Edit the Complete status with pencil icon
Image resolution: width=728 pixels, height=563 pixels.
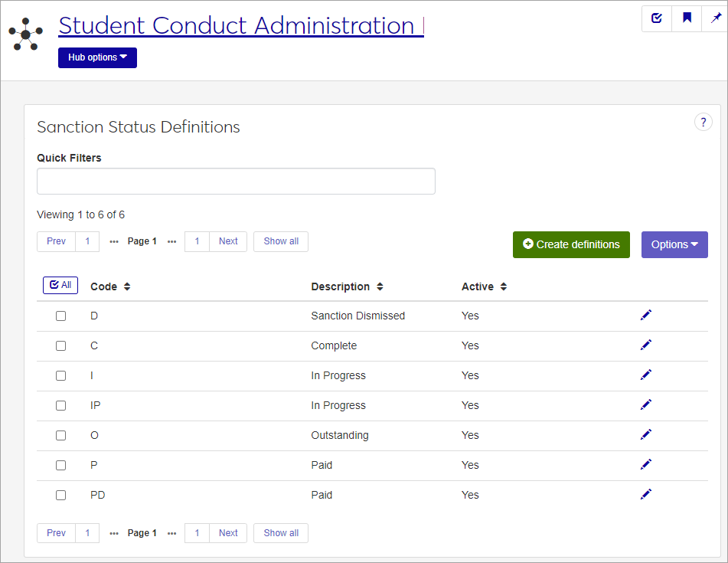point(646,345)
